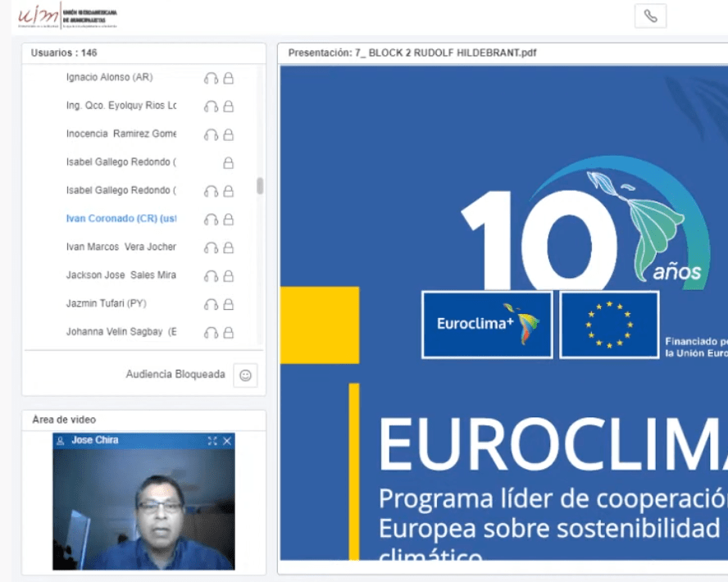Image resolution: width=728 pixels, height=582 pixels.
Task: Click lock icon for Inocencia Ramirez
Action: click(x=229, y=134)
